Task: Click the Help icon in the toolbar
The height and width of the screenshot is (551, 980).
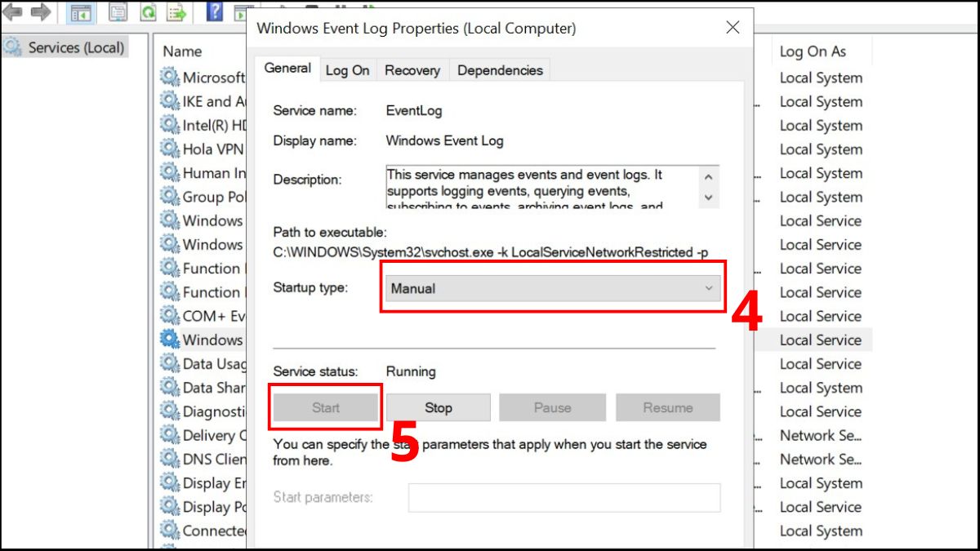Action: [x=214, y=12]
